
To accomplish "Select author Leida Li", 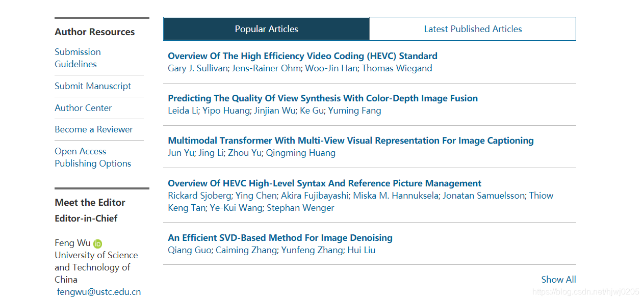I will tap(183, 111).
